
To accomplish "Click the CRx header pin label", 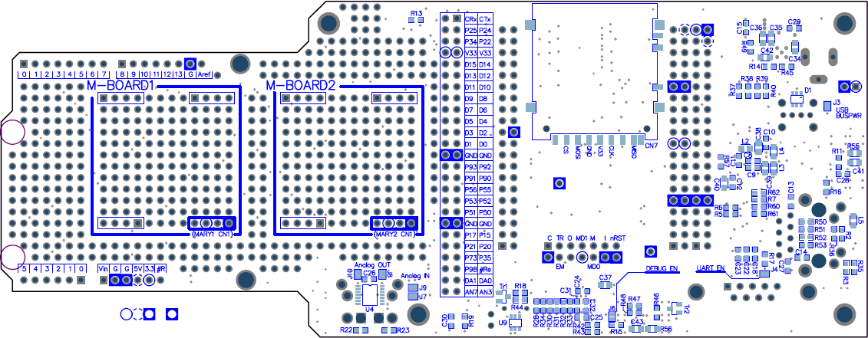I will [x=470, y=18].
